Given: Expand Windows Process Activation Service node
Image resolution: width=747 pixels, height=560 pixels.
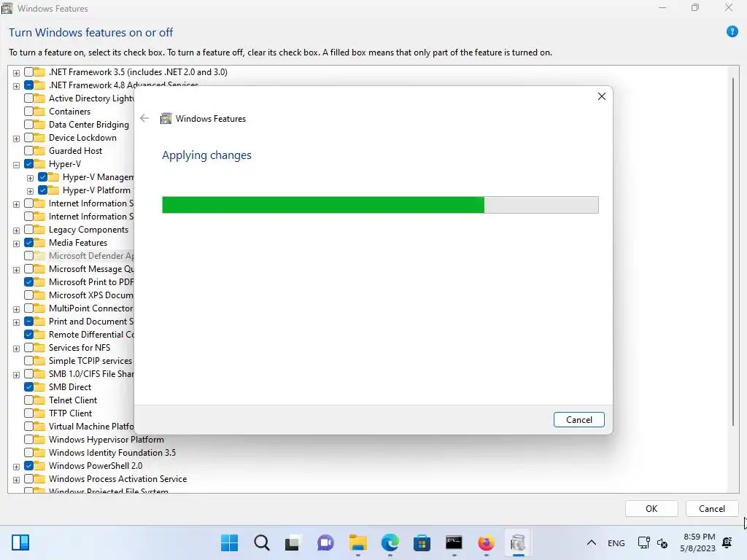Looking at the screenshot, I should point(16,480).
